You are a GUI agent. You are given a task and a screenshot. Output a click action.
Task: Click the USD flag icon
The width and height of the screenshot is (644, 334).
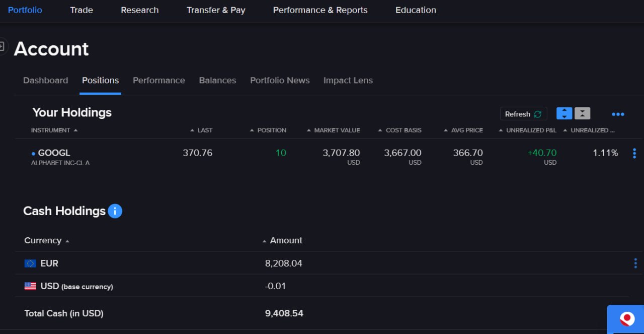30,286
